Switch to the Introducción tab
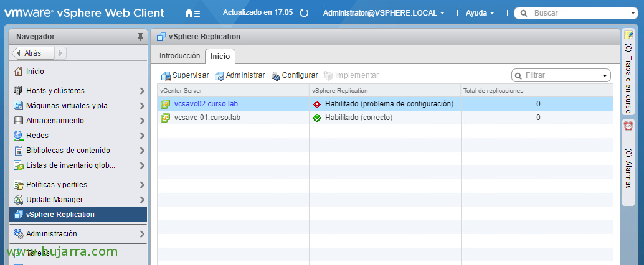The height and width of the screenshot is (265, 644). point(179,56)
